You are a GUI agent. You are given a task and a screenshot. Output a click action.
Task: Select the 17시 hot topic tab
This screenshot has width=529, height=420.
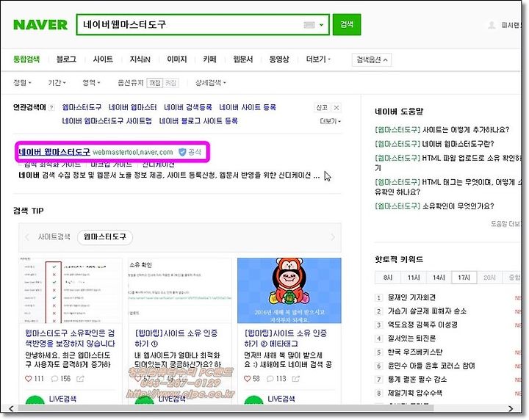(x=464, y=278)
